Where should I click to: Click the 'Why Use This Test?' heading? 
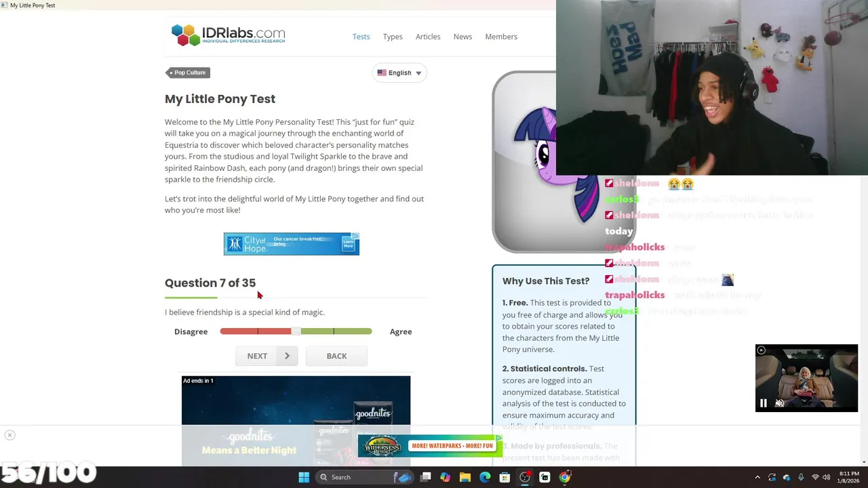click(546, 281)
